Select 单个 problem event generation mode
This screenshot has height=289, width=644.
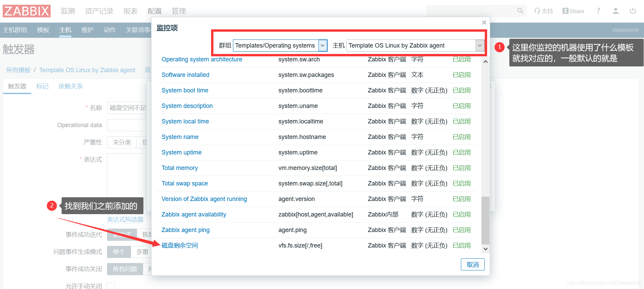tap(119, 252)
